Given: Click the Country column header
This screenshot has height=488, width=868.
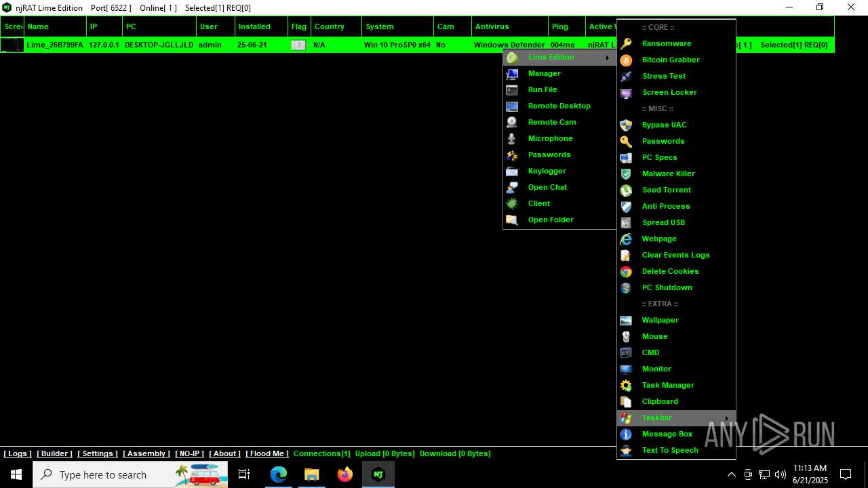Looking at the screenshot, I should pyautogui.click(x=336, y=26).
